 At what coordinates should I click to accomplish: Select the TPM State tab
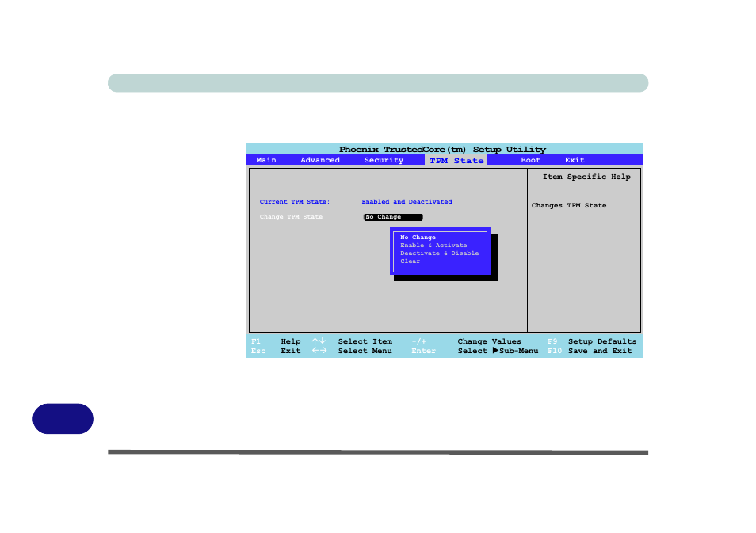(456, 161)
